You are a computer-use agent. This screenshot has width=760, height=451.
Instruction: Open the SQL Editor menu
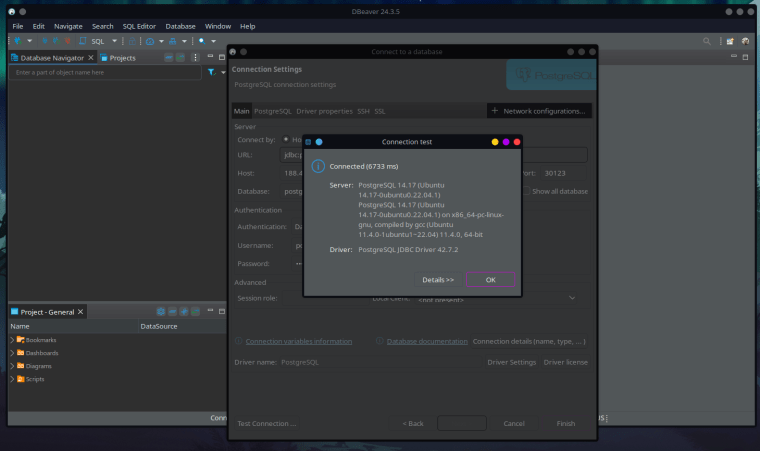(x=139, y=26)
